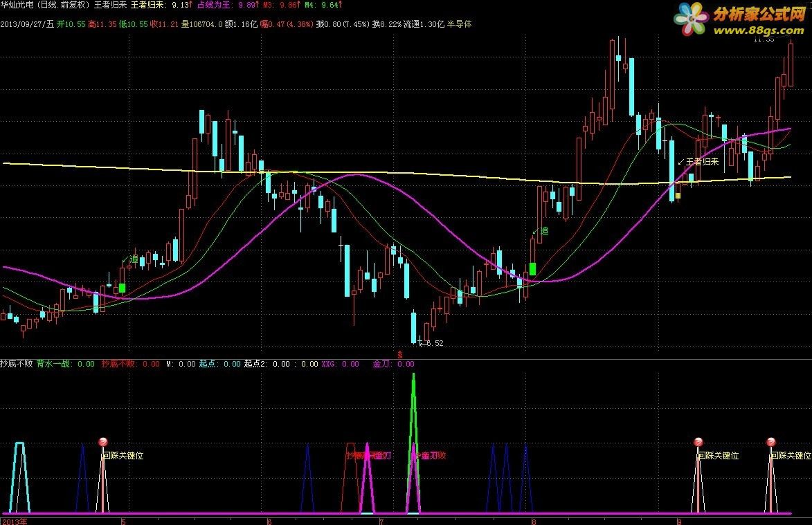
Task: Click the red $ marker below the chart
Action: (400, 355)
